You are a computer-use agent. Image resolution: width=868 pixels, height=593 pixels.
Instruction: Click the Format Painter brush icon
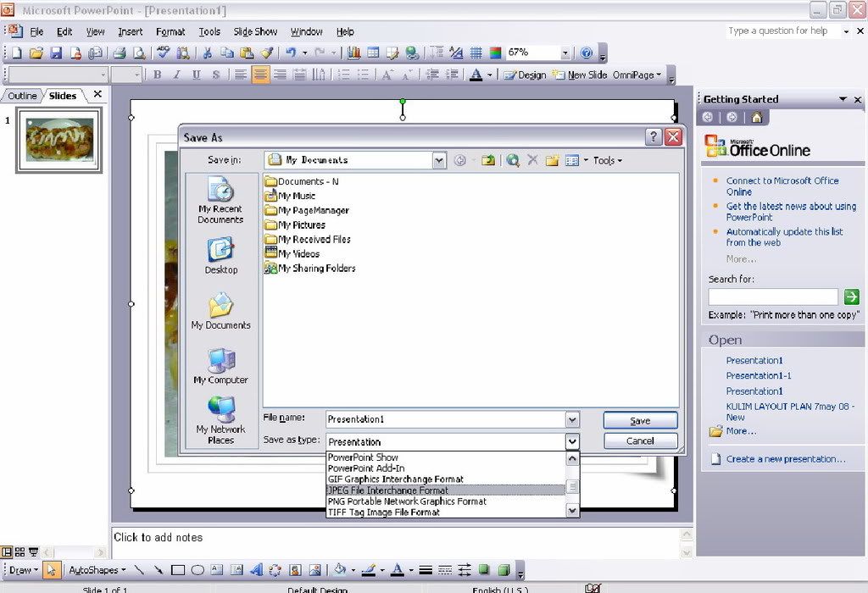point(267,53)
